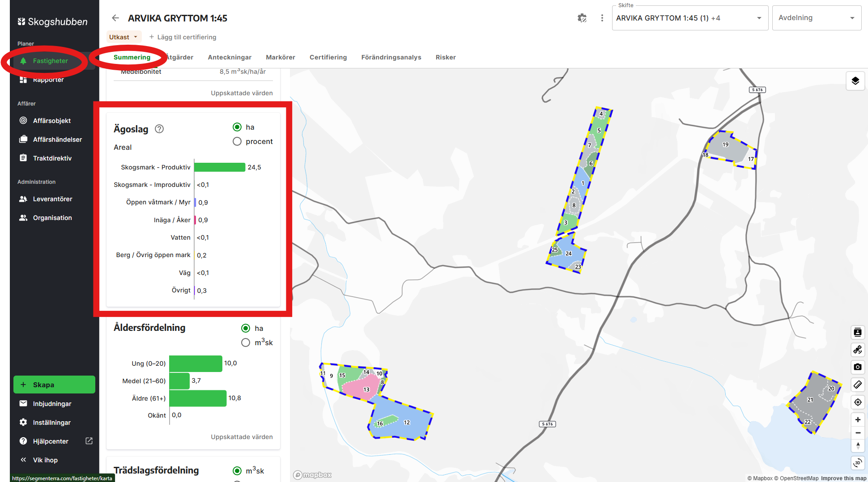Viewport: 868px width, 482px height.
Task: Click the Äldre (61+) age bar
Action: tap(198, 398)
